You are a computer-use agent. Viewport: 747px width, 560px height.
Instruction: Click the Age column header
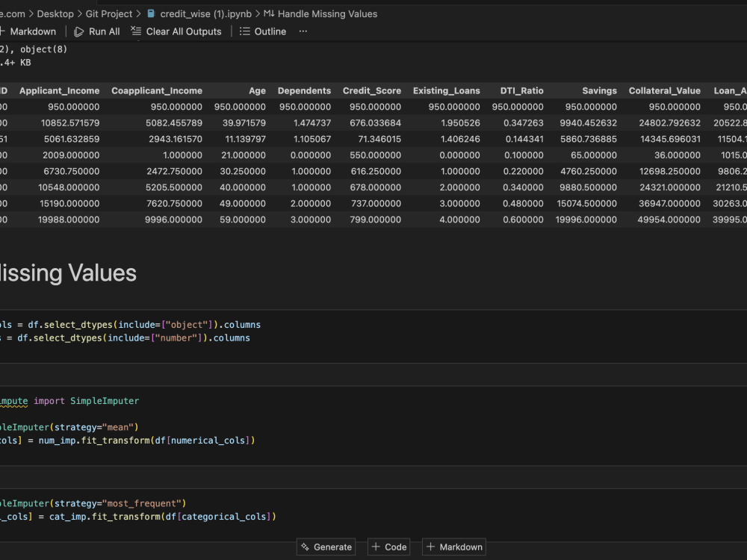257,90
